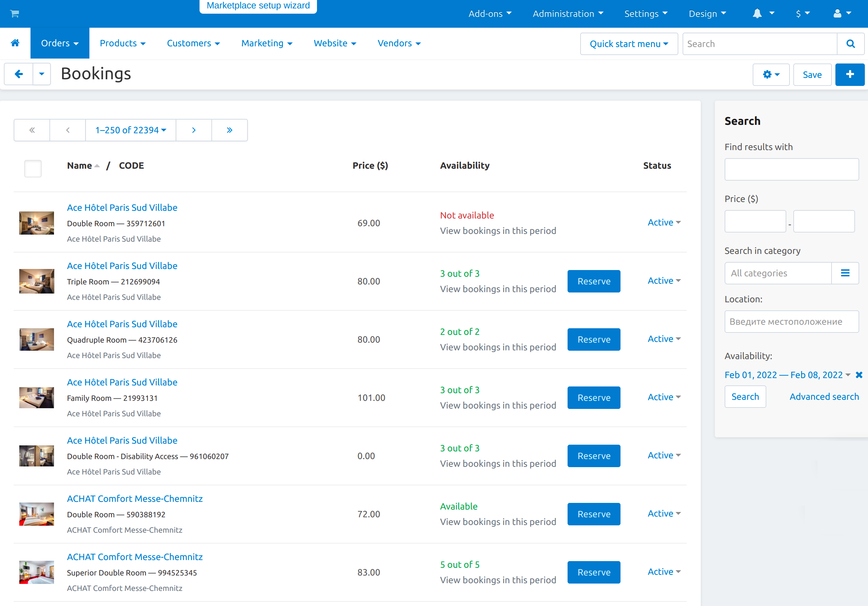Open Advanced search link

click(824, 397)
